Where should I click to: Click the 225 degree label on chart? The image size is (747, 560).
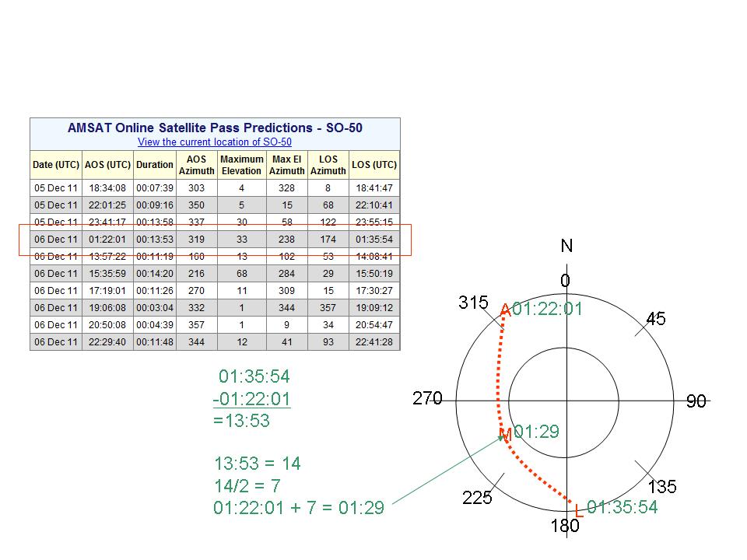[477, 498]
